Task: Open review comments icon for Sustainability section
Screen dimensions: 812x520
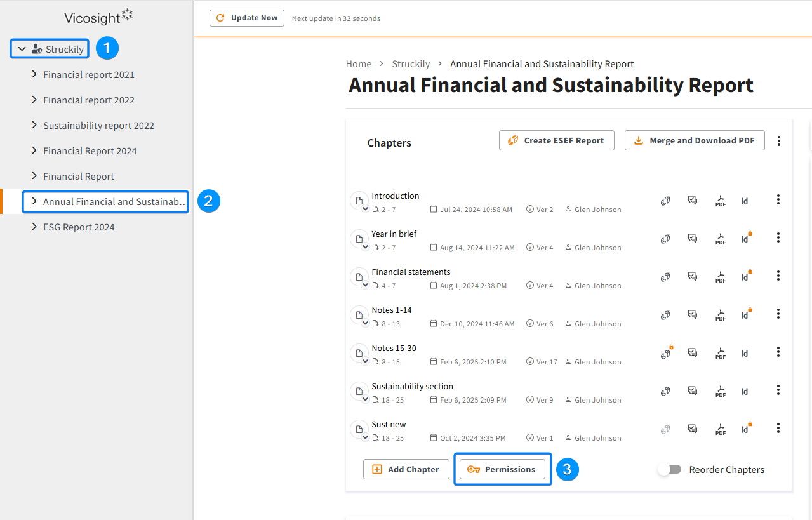Action: pos(693,390)
